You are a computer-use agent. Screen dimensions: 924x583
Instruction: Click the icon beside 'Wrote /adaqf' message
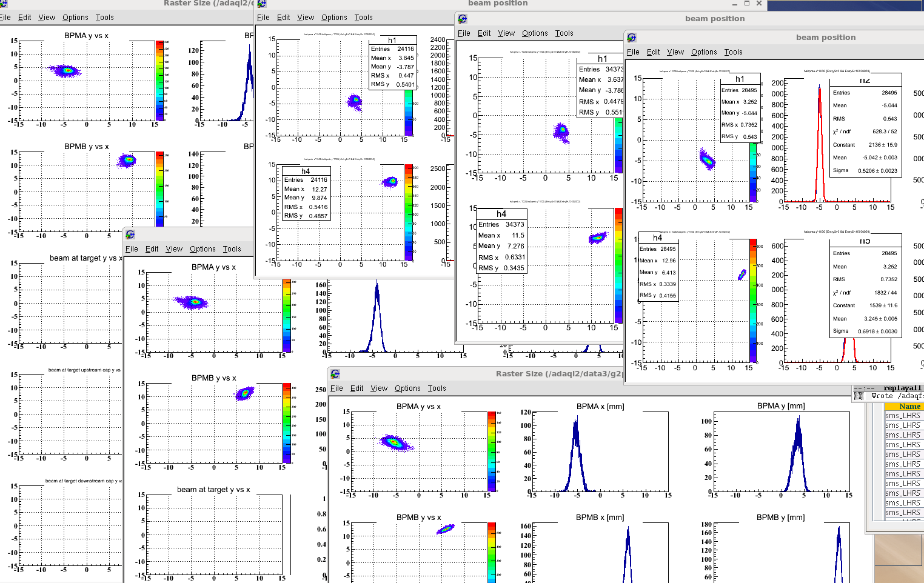pos(859,396)
